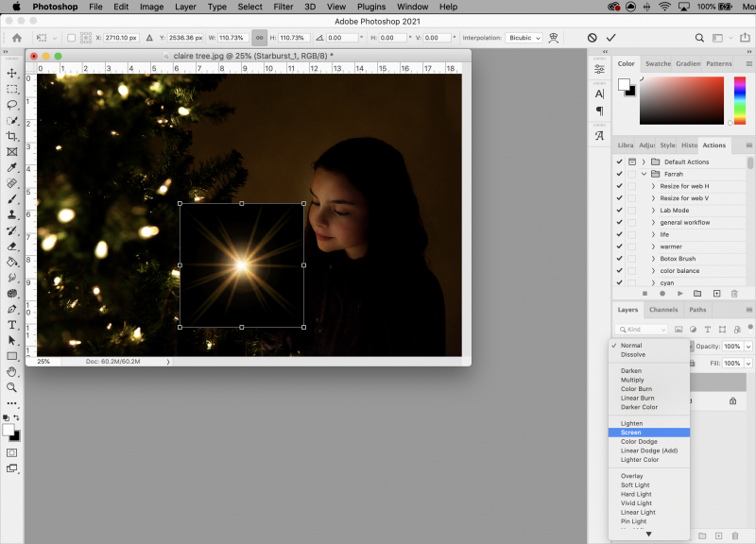This screenshot has width=756, height=544.
Task: Select the Clone Stamp tool
Action: pos(11,214)
